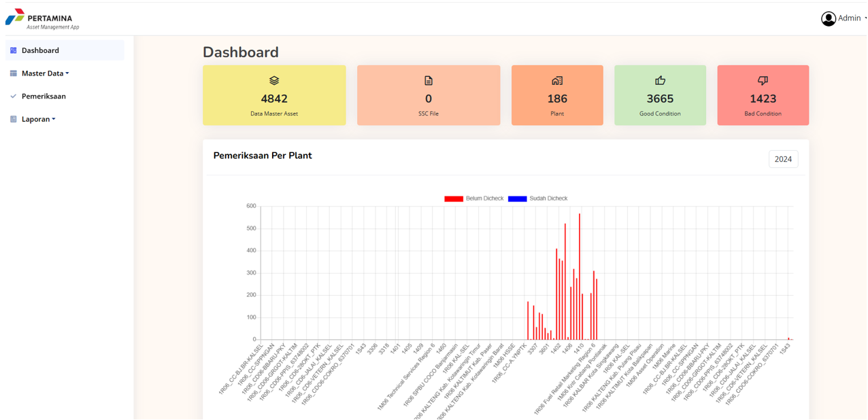Image resolution: width=868 pixels, height=420 pixels.
Task: Click the layers icon on Data Master Asset card
Action: (x=274, y=81)
